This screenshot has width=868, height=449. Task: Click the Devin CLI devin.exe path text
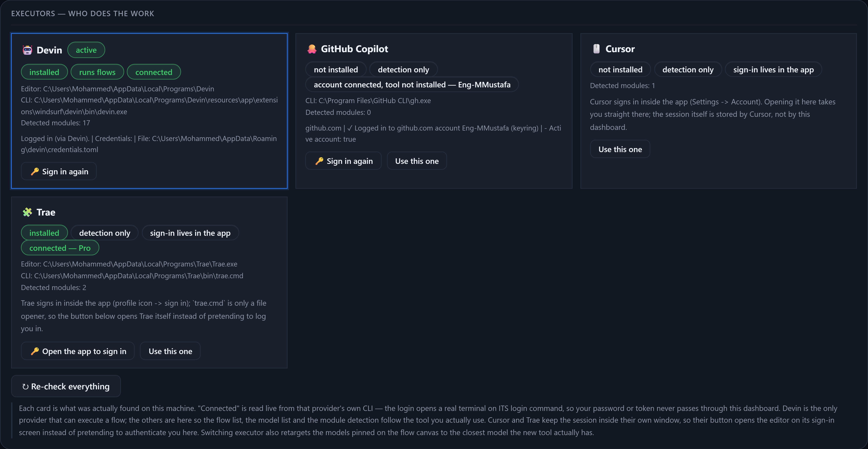click(x=149, y=106)
